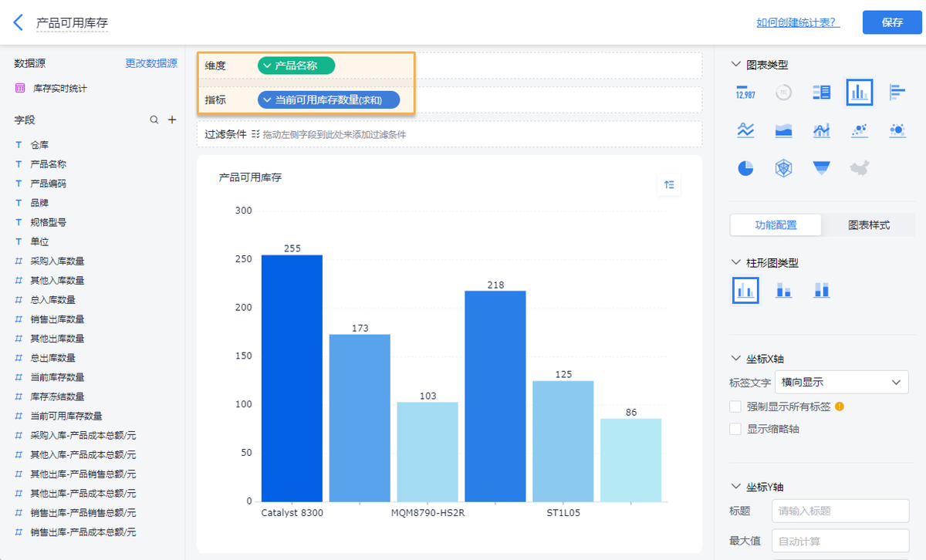Select the stacked column chart style
The width and height of the screenshot is (926, 560).
click(x=784, y=289)
